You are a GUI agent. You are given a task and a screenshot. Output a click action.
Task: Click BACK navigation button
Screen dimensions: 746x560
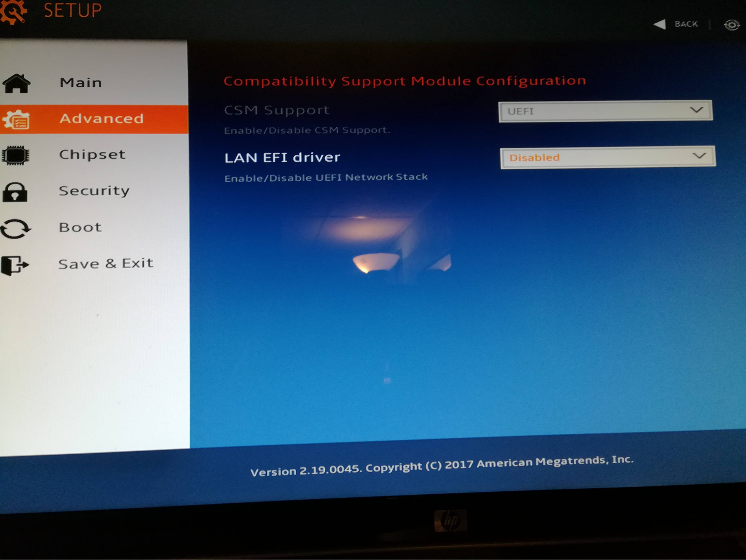pyautogui.click(x=676, y=24)
